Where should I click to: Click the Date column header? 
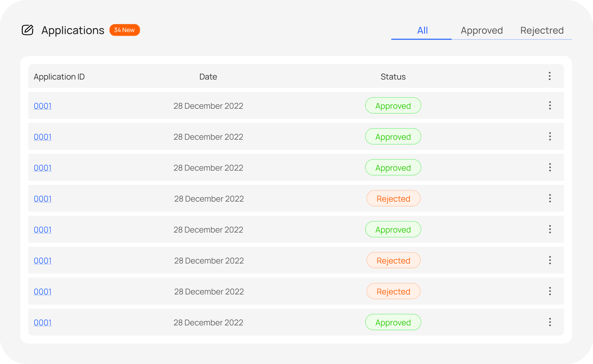(x=208, y=76)
